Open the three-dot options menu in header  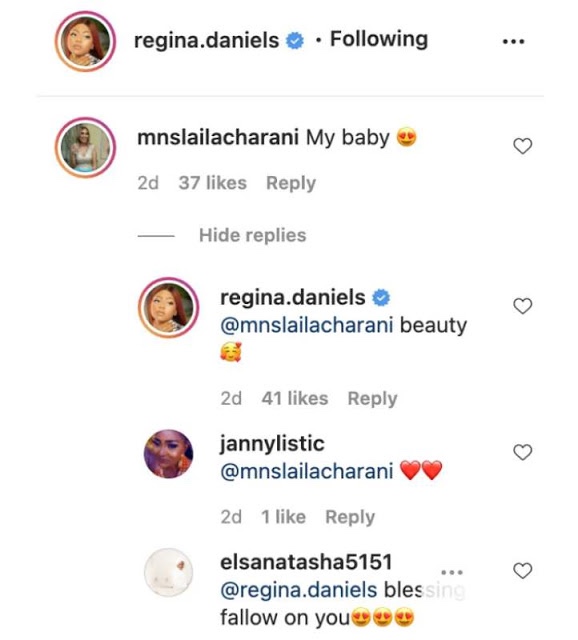pos(514,41)
